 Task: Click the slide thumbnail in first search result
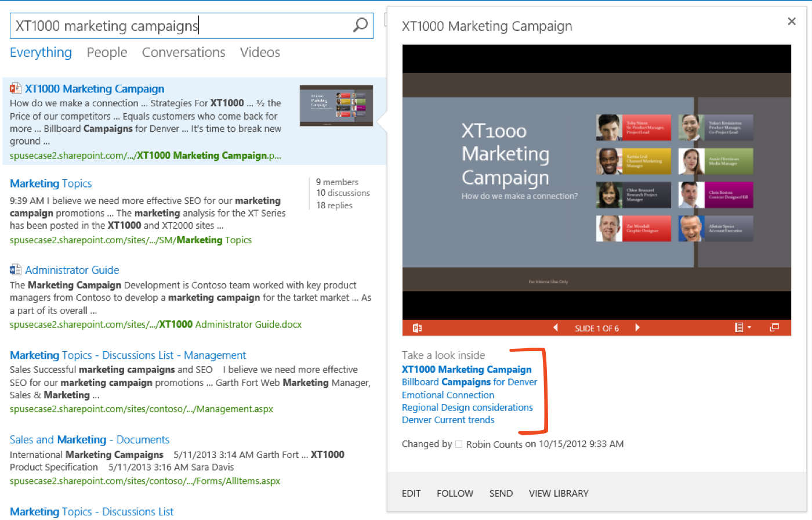coord(336,106)
